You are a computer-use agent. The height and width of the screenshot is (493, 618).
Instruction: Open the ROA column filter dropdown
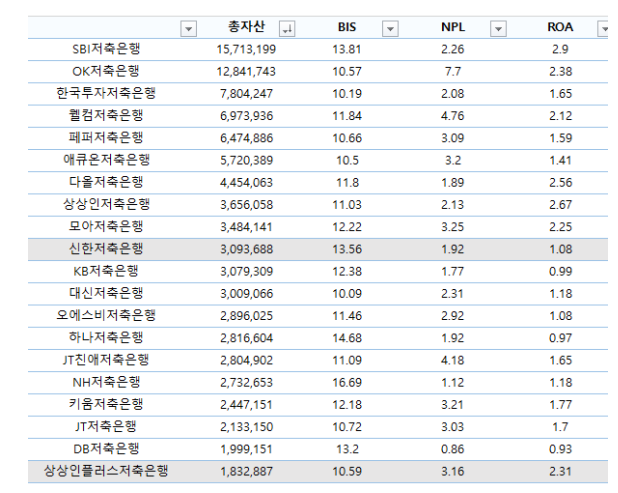point(603,29)
